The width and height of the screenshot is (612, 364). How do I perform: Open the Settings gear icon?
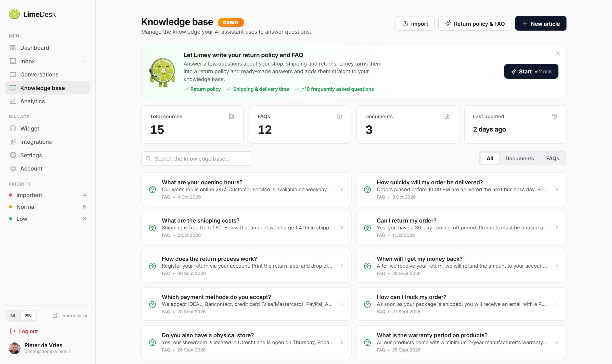click(13, 155)
